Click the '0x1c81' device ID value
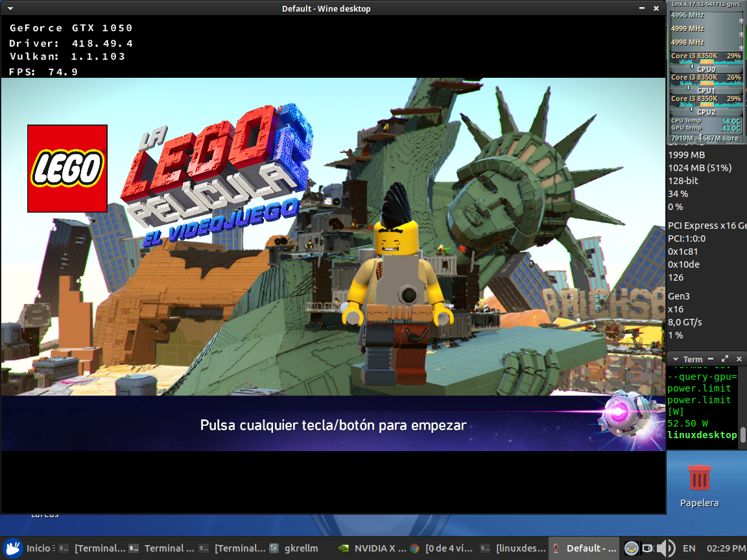Screen dimensions: 747x560 683,251
